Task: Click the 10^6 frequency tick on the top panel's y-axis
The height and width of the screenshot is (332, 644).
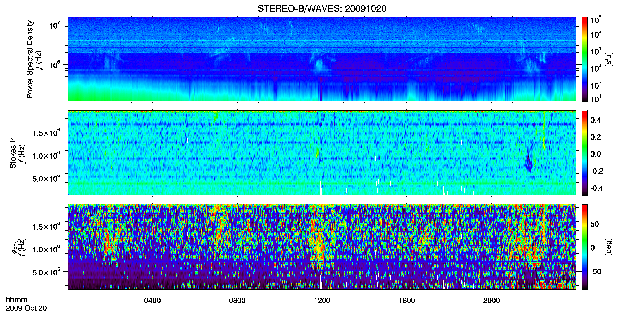Action: (55, 65)
